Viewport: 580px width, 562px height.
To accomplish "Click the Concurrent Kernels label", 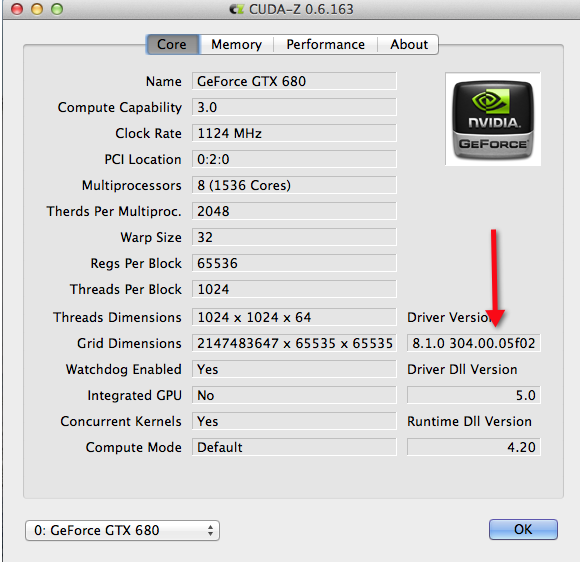I will (x=121, y=421).
